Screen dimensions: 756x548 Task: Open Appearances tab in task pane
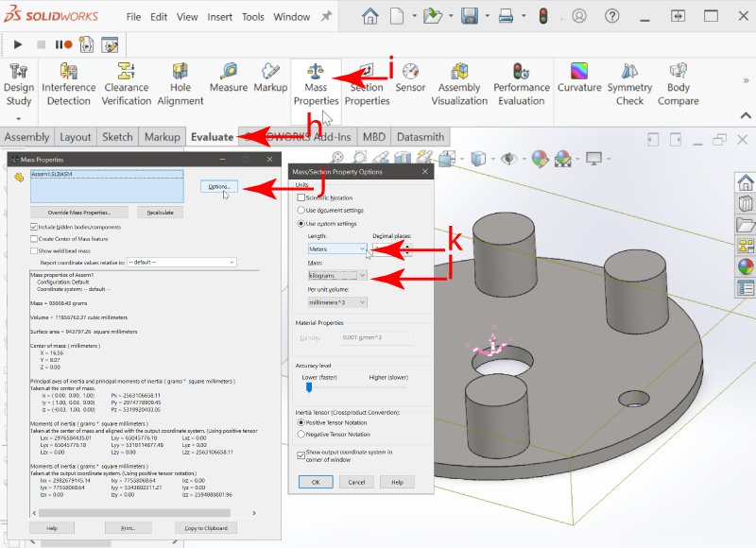[x=746, y=266]
